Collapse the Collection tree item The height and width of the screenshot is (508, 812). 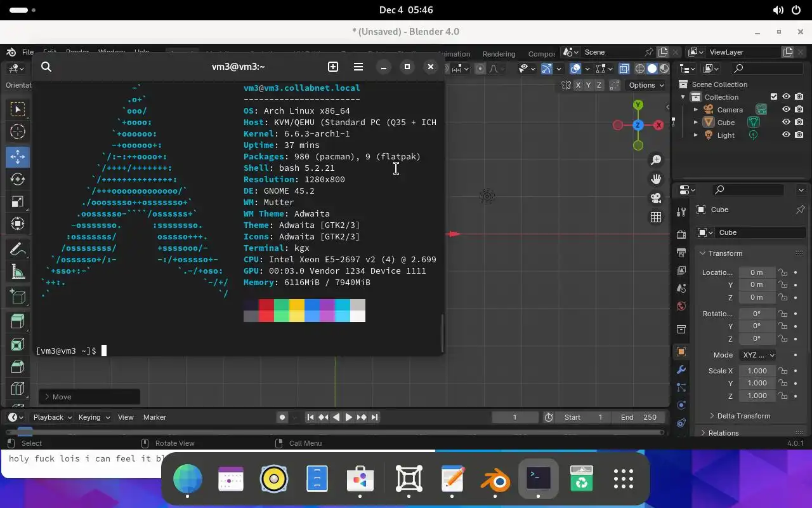coord(683,97)
